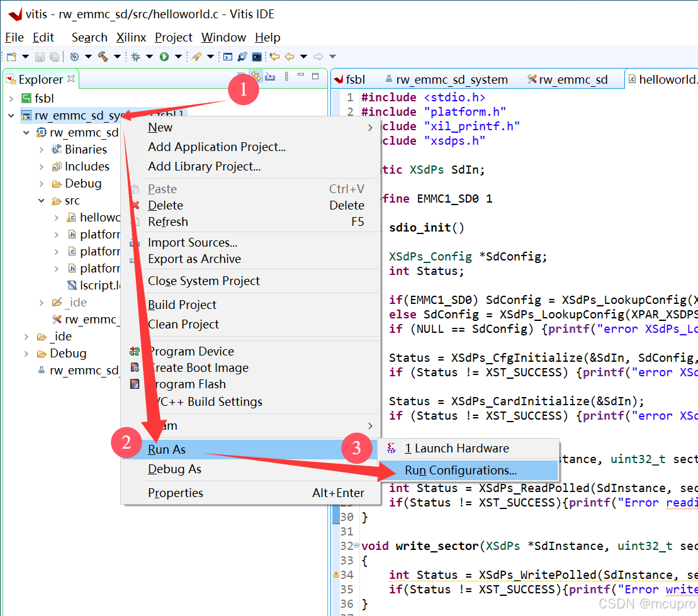Open dropdown next to Debug bug icon
The image size is (698, 616).
tap(150, 57)
